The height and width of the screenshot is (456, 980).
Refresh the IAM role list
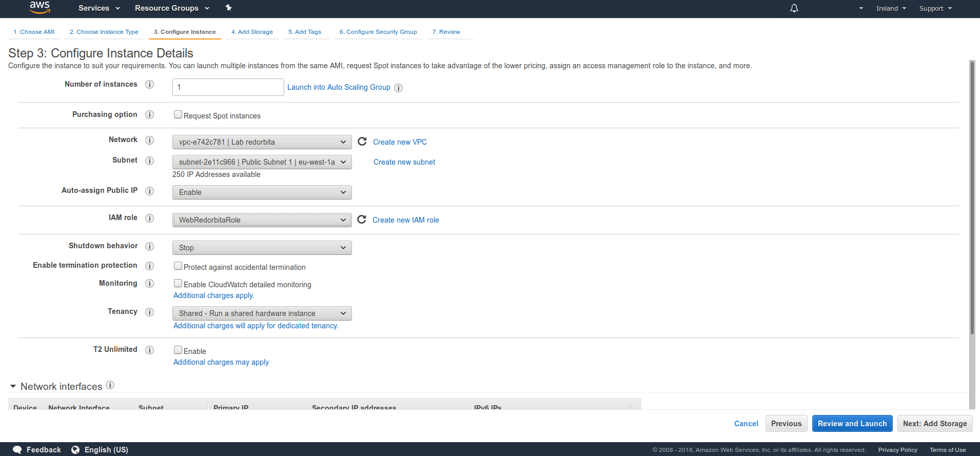click(x=362, y=220)
